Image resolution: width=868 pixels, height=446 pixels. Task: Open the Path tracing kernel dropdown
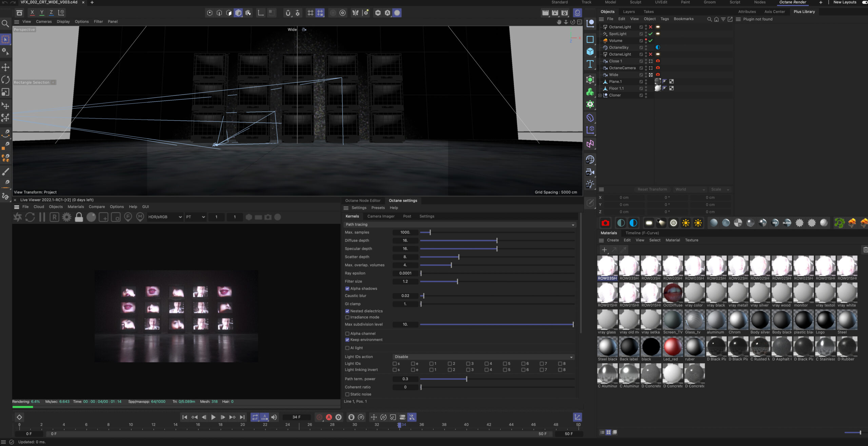click(459, 225)
